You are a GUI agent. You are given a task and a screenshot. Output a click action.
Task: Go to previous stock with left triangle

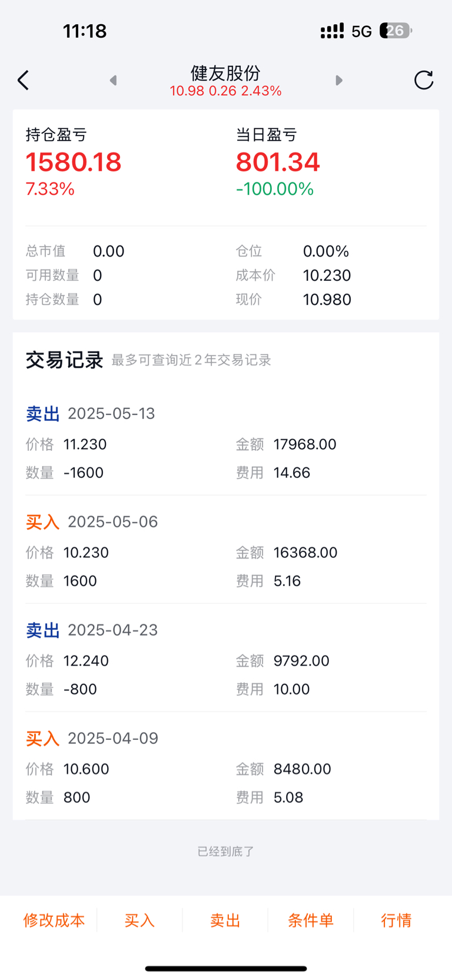(x=113, y=80)
